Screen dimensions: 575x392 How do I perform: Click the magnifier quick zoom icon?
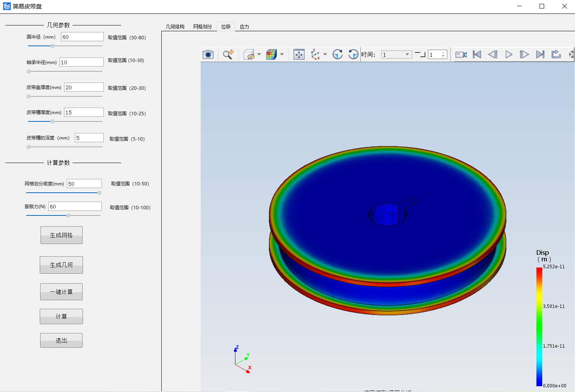point(228,54)
